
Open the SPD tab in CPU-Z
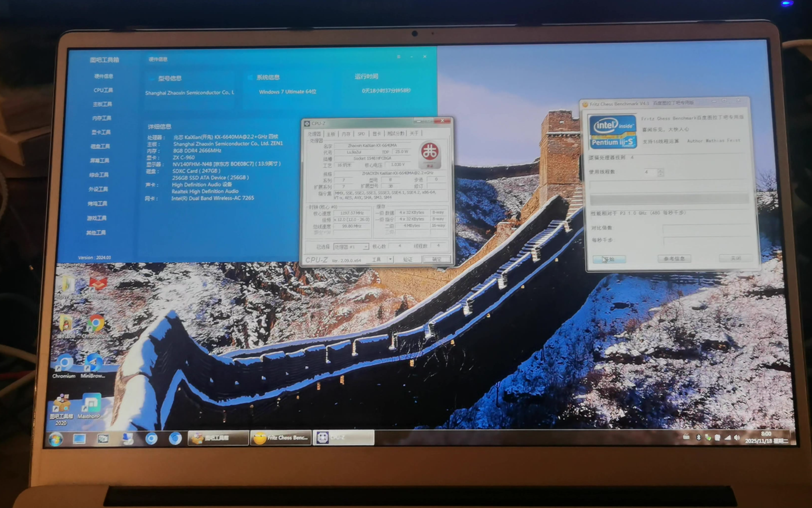coord(361,134)
